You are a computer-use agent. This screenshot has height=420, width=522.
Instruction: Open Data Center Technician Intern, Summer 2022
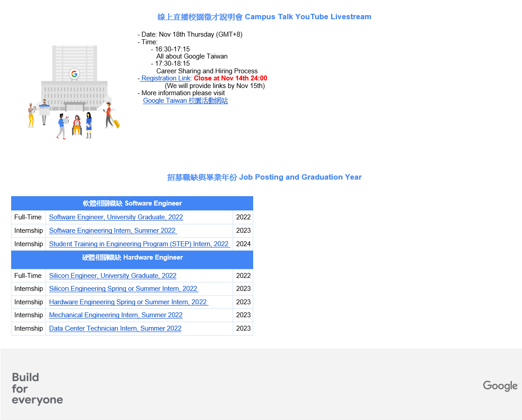[115, 328]
